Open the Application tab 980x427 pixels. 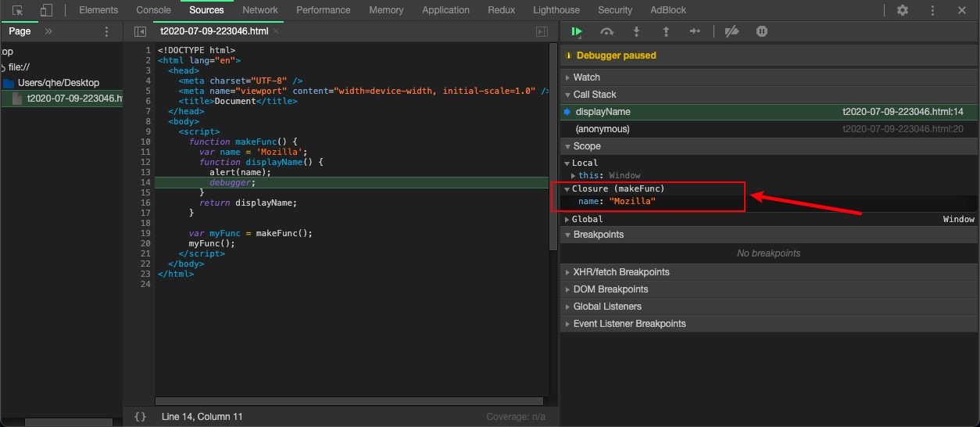click(x=445, y=10)
